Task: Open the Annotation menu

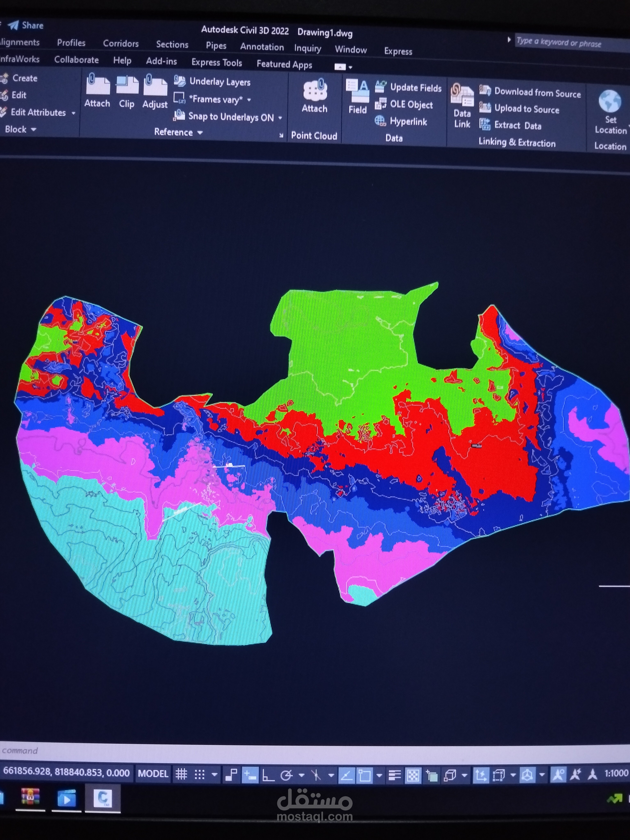Action: pyautogui.click(x=262, y=47)
